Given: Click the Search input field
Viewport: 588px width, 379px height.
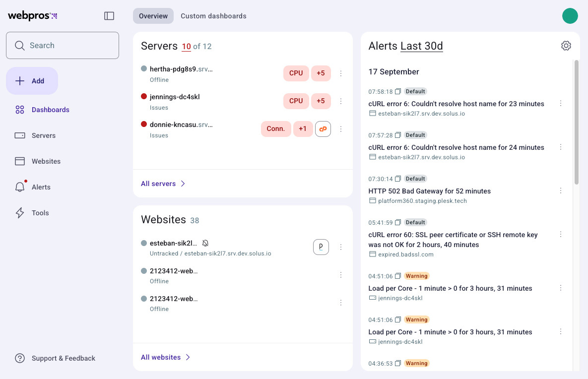Looking at the screenshot, I should coord(63,46).
